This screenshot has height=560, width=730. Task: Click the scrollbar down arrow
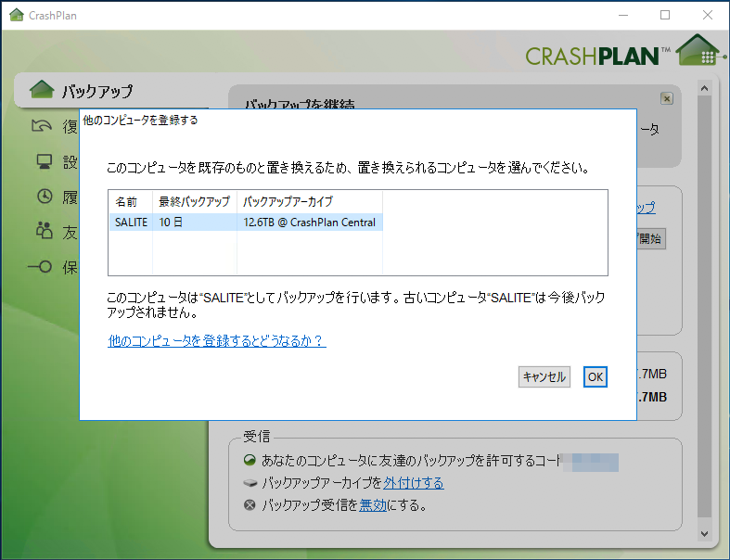coord(704,534)
